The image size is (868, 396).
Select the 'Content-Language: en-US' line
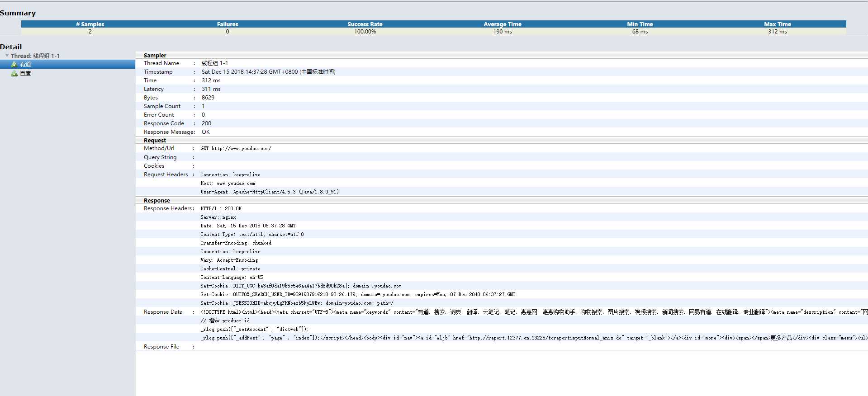(x=232, y=277)
